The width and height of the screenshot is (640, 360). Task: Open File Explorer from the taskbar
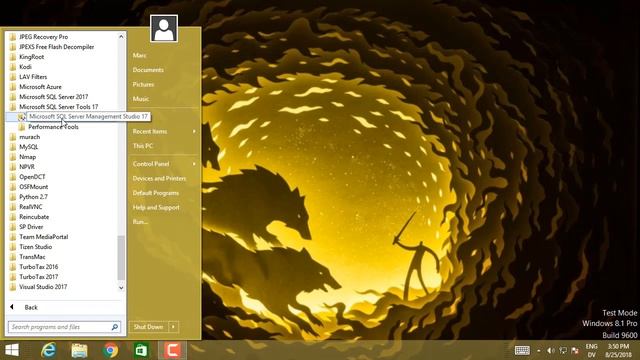pos(79,350)
